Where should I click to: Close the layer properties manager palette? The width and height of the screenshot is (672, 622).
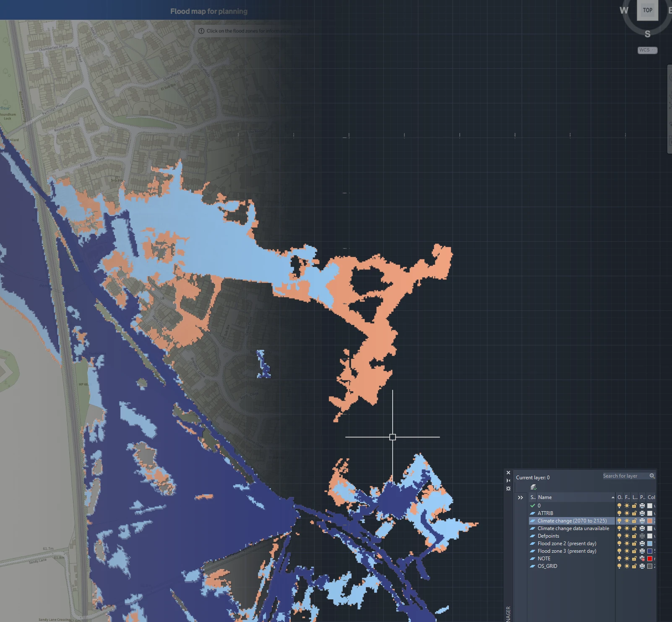(508, 473)
